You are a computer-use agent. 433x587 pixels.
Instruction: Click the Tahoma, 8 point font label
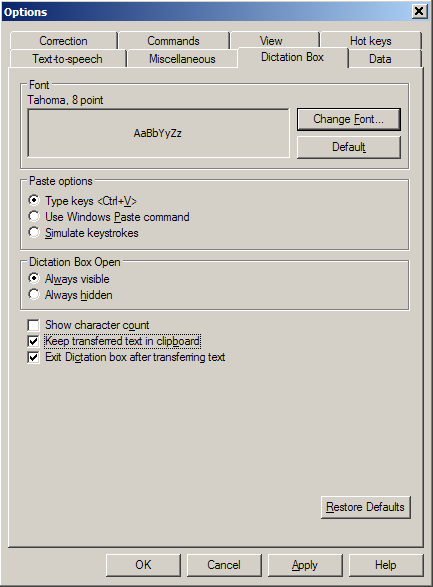pyautogui.click(x=65, y=100)
